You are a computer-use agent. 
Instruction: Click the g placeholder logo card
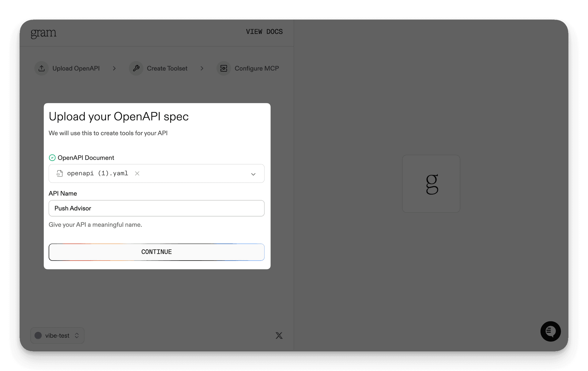[431, 184]
